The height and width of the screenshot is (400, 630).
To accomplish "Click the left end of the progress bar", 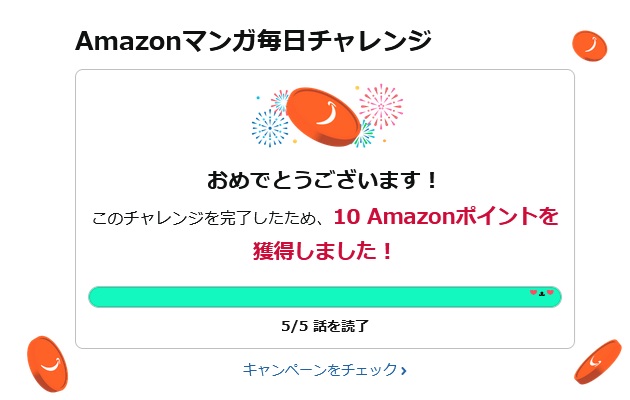I will pyautogui.click(x=96, y=297).
